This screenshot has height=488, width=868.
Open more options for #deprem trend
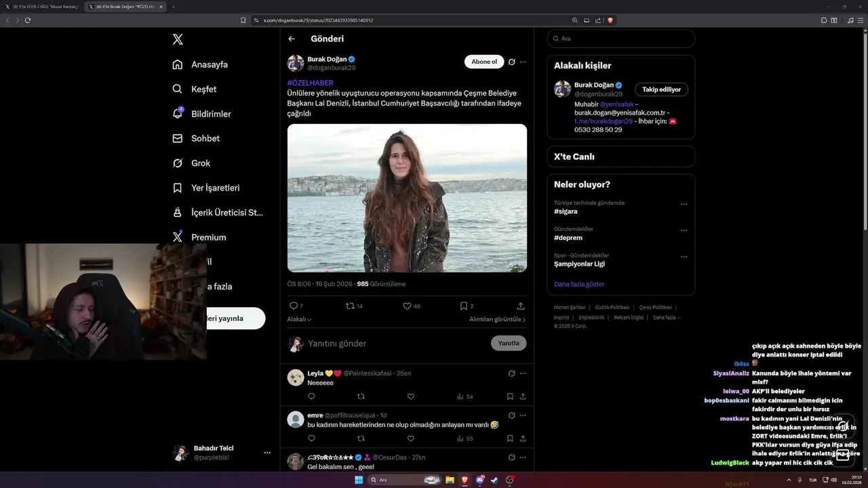point(684,230)
